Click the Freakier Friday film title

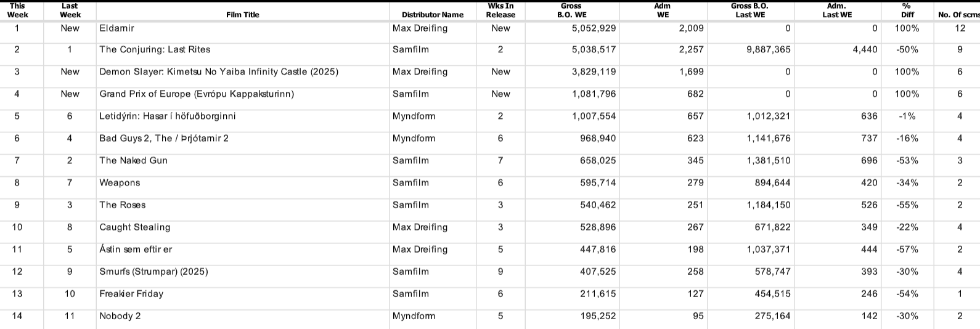[131, 294]
